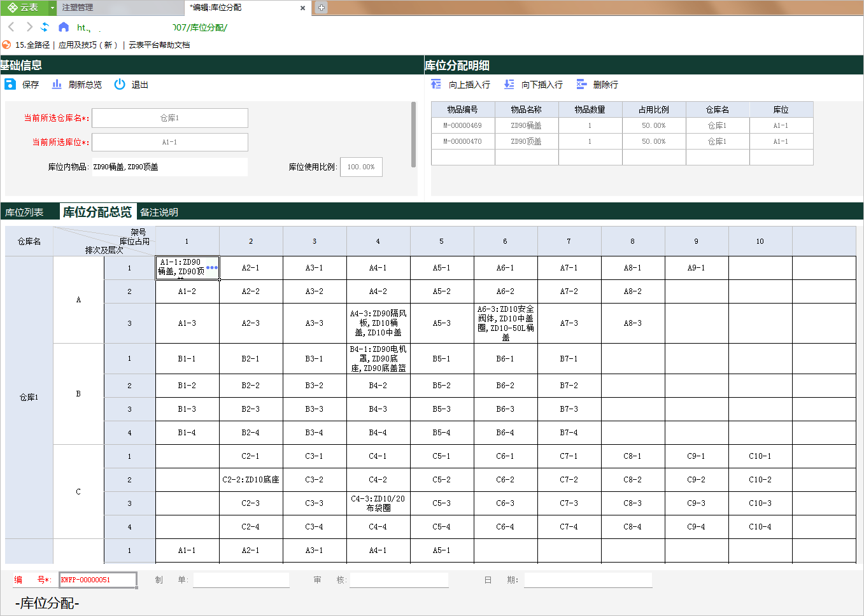This screenshot has width=864, height=616.
Task: Select cell A4-3 with ZD90隔风板
Action: (x=378, y=323)
